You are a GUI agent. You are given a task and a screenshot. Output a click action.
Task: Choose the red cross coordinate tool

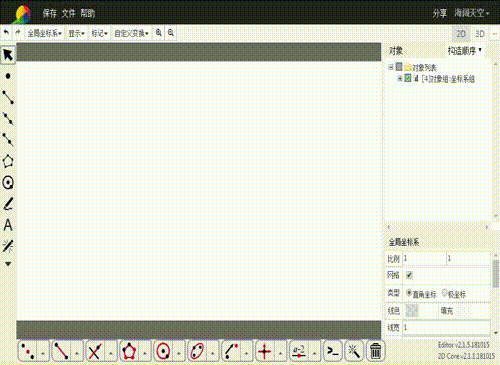click(265, 351)
